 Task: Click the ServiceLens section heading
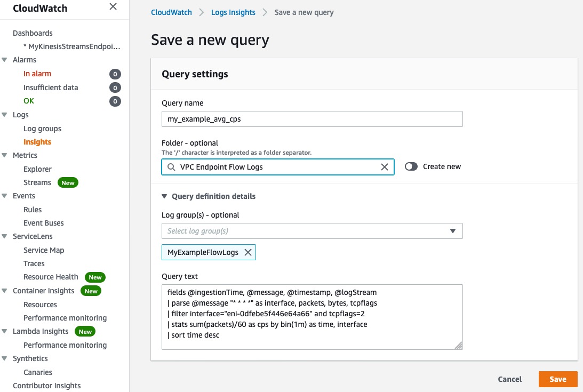pos(33,237)
